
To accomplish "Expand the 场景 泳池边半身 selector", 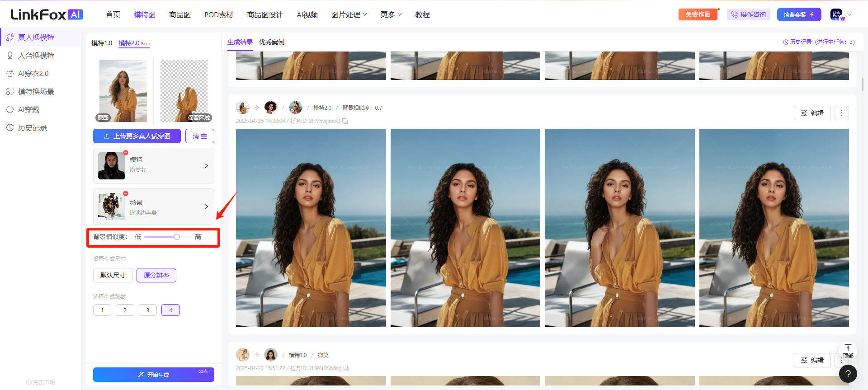I will pos(154,207).
